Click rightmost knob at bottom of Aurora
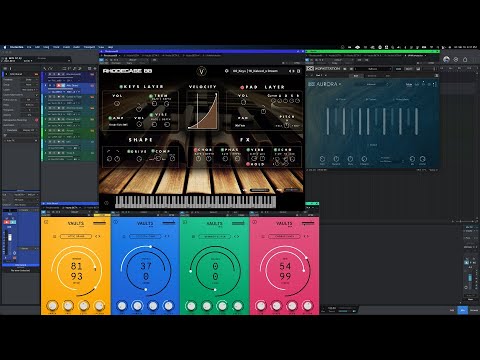This screenshot has width=480, height=360. click(x=422, y=159)
